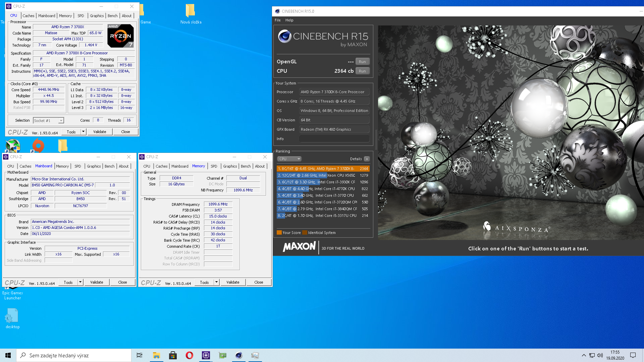Click the Ryzen 7 processor logo
This screenshot has height=362, width=644.
point(121,36)
